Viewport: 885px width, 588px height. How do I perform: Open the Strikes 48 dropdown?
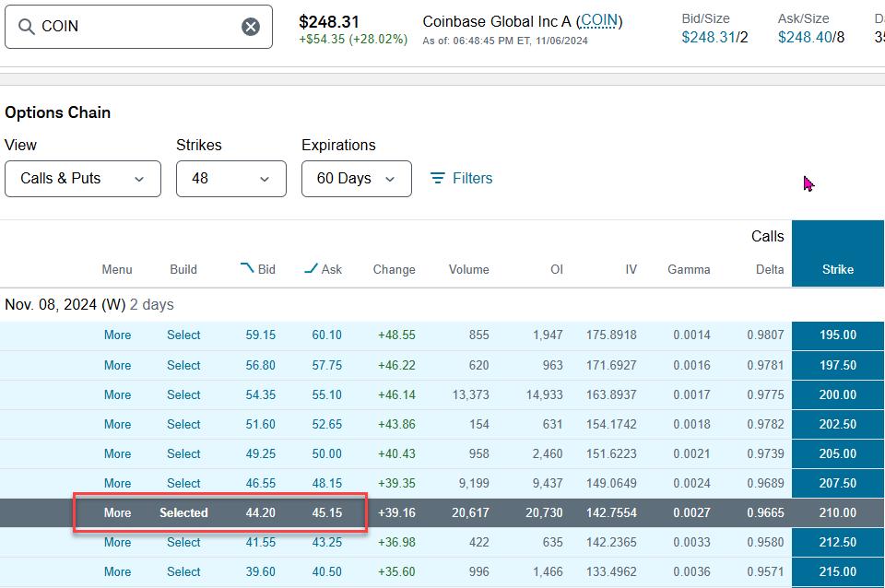coord(230,179)
